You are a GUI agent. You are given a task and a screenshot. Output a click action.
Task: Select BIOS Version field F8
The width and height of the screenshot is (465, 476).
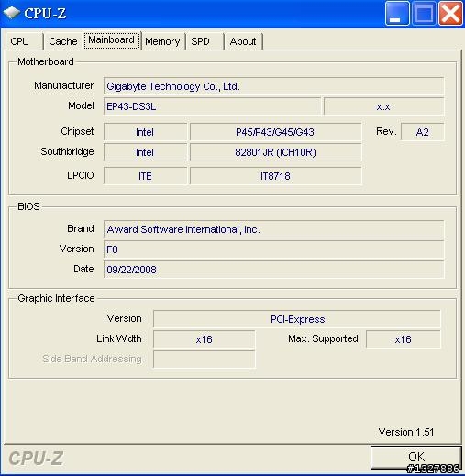[273, 249]
